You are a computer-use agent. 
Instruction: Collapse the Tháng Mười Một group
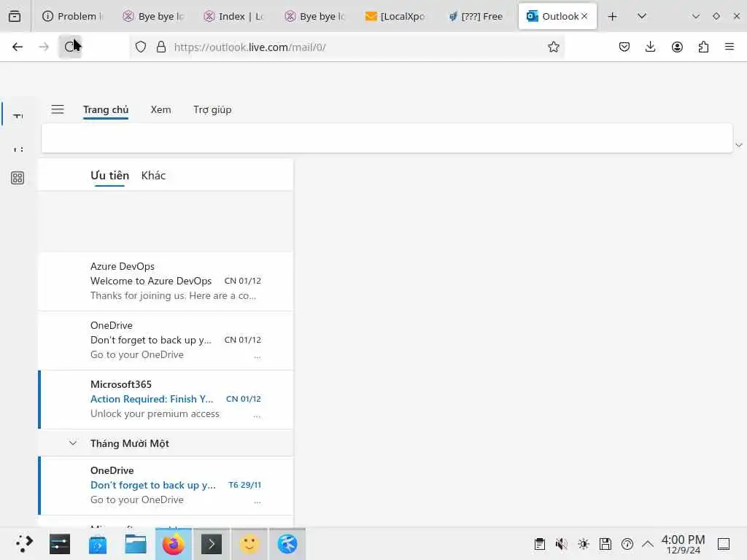click(x=72, y=443)
